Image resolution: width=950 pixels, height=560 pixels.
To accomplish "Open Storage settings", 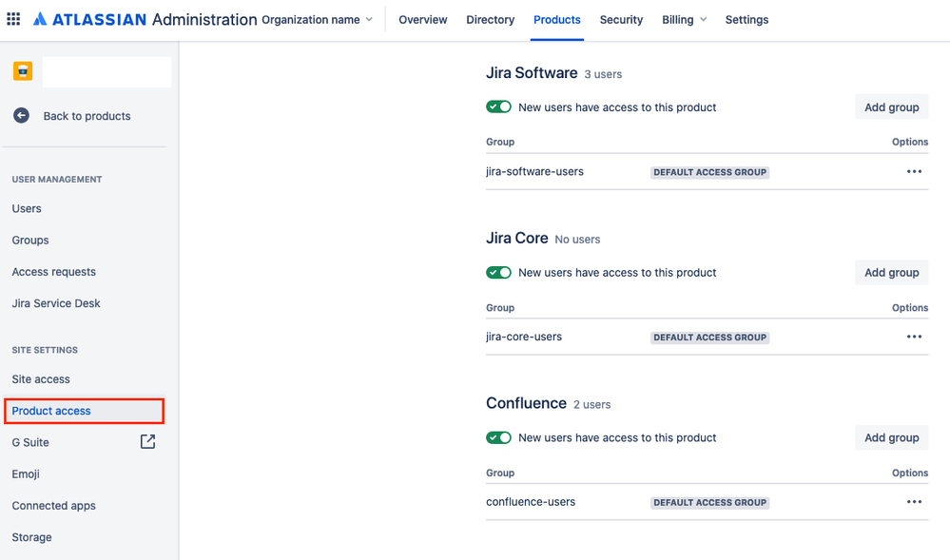I will pyautogui.click(x=31, y=537).
